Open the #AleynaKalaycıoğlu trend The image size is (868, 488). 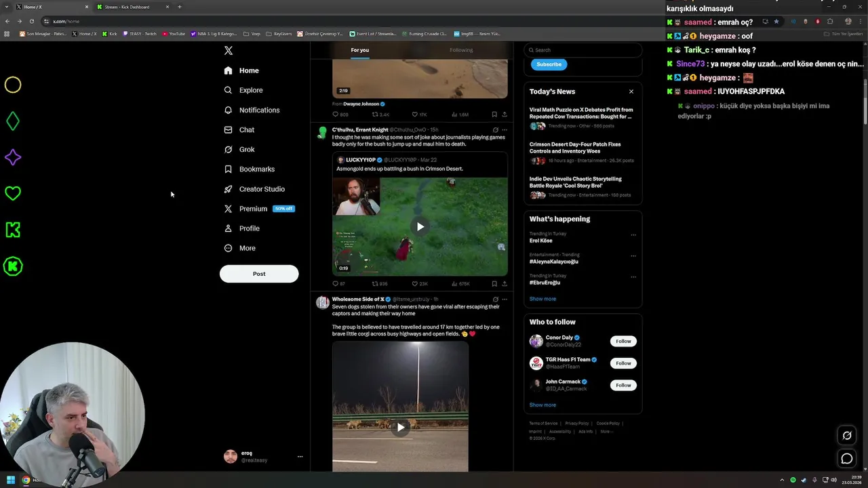point(554,262)
